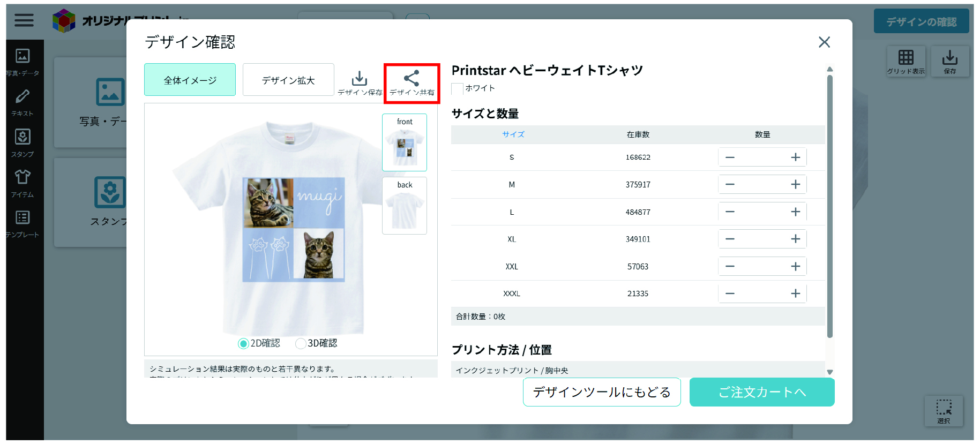Click the scrollbar down arrow in details panel
The height and width of the screenshot is (444, 980).
[830, 372]
